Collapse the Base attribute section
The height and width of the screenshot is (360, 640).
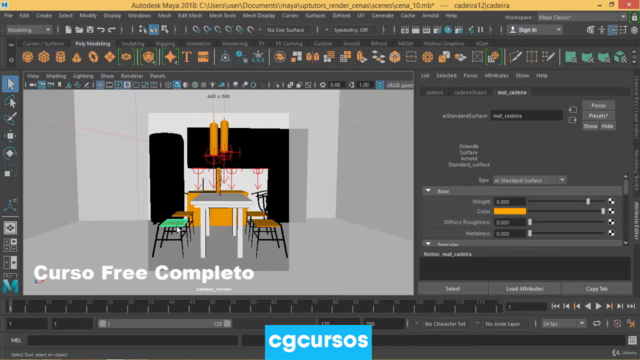428,191
